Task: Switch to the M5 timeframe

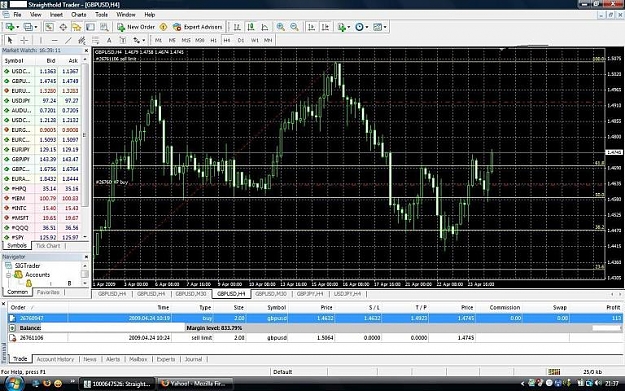Action: pyautogui.click(x=172, y=40)
